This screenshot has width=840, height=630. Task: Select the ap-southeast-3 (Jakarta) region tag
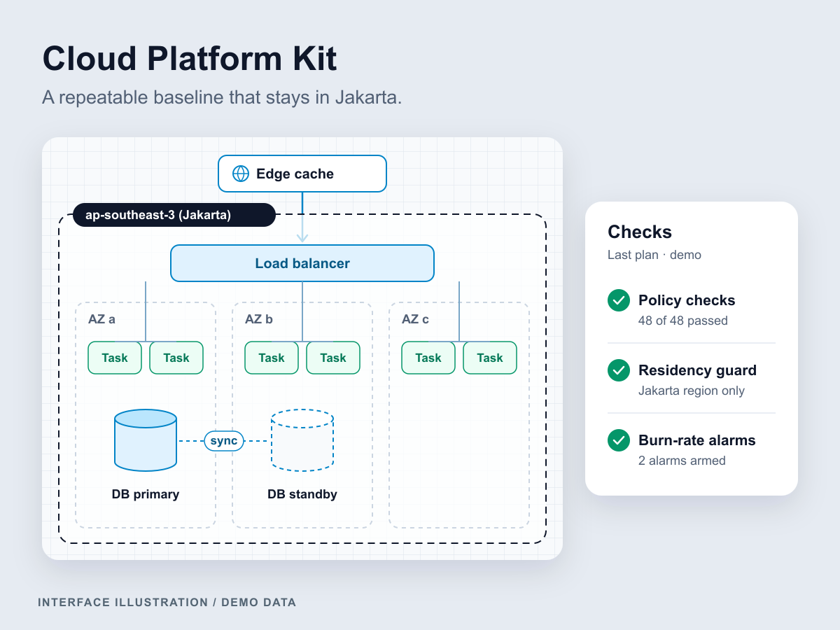click(174, 215)
